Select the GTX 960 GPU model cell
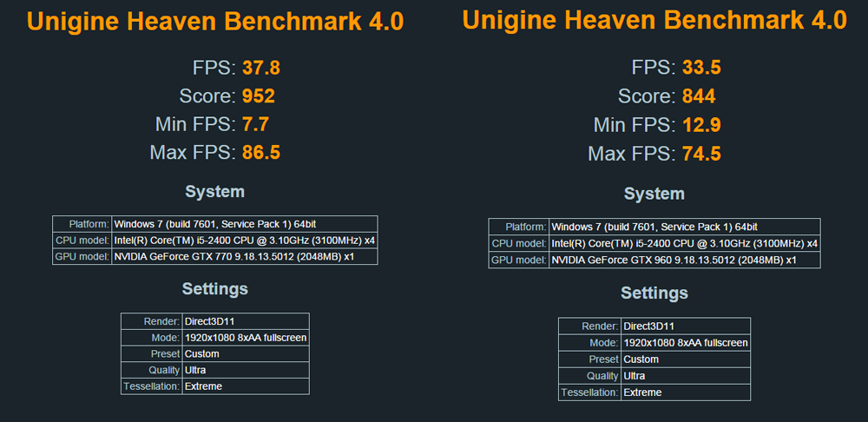This screenshot has height=422, width=868. tap(685, 260)
